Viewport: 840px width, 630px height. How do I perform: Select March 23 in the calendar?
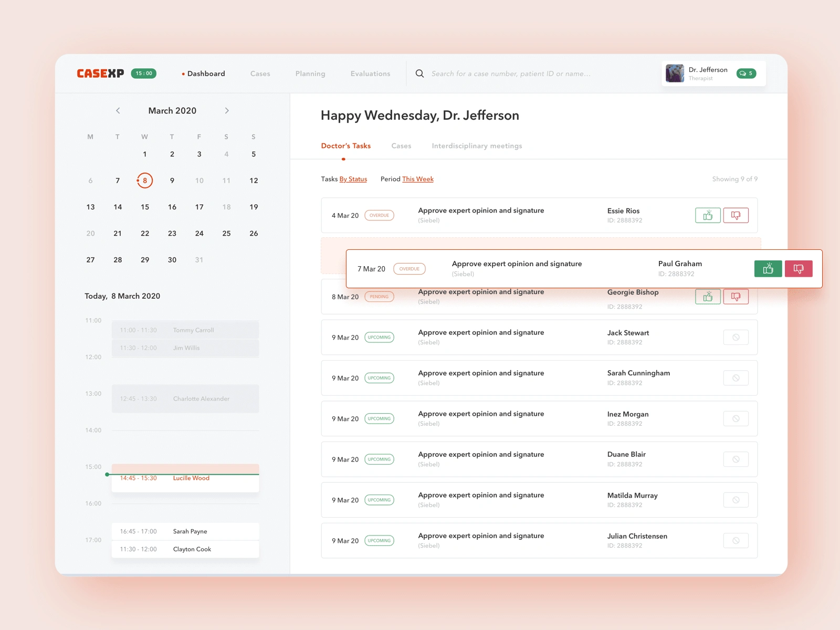click(172, 233)
